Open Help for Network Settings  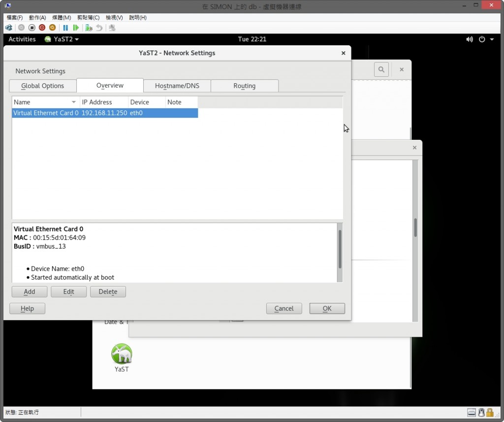tap(27, 308)
